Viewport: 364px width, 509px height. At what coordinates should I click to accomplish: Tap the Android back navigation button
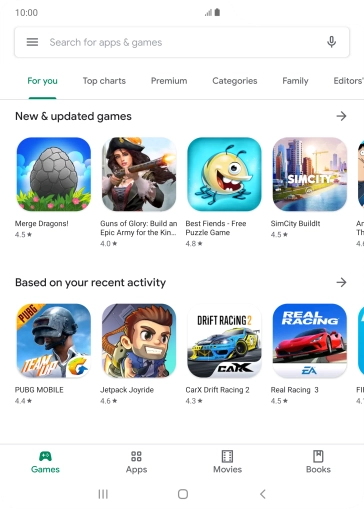pyautogui.click(x=263, y=494)
